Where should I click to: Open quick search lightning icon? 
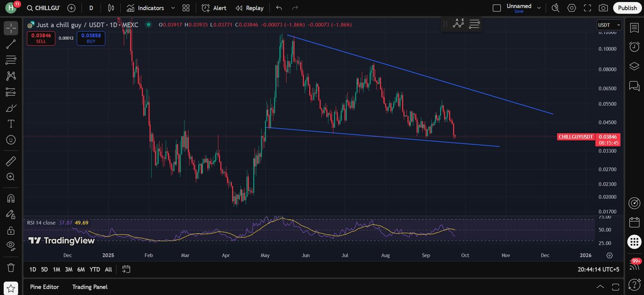[555, 8]
